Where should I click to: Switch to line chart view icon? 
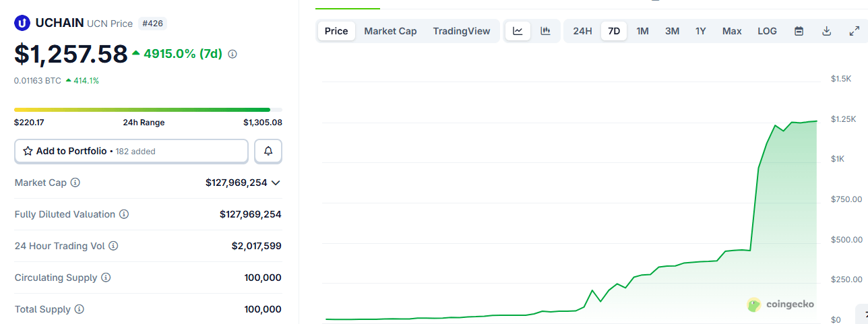518,31
